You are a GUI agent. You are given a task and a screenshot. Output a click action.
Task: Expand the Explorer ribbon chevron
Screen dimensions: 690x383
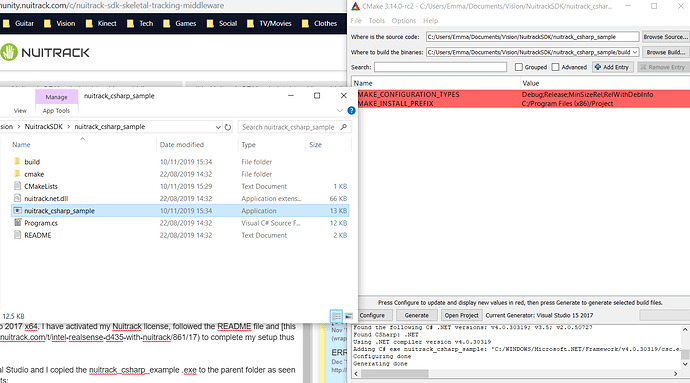340,110
